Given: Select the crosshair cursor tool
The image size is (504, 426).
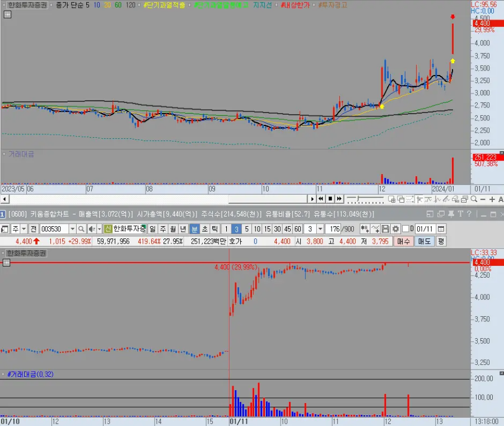Looking at the screenshot, I should [419, 199].
